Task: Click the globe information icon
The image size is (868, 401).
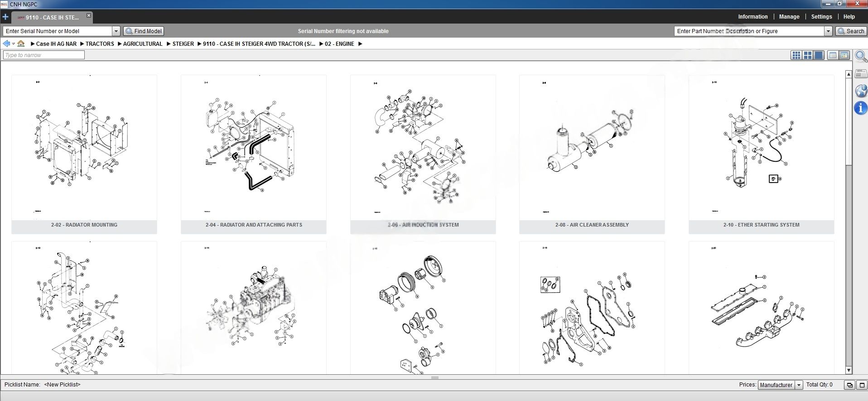Action: click(x=861, y=91)
